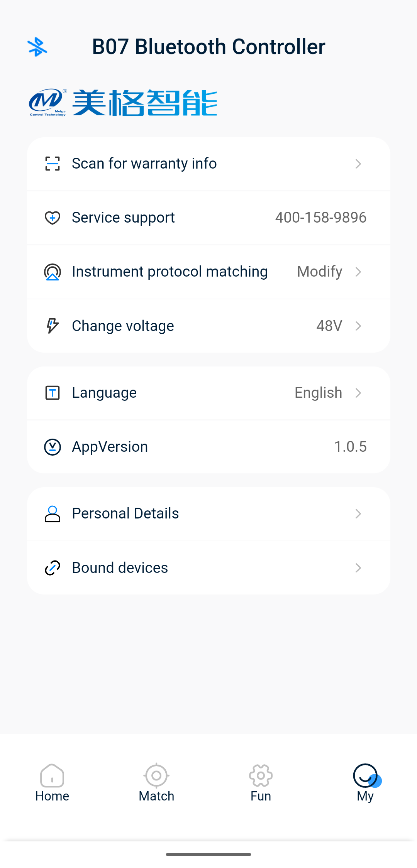This screenshot has height=868, width=417.
Task: Open the Fun tab
Action: click(261, 783)
